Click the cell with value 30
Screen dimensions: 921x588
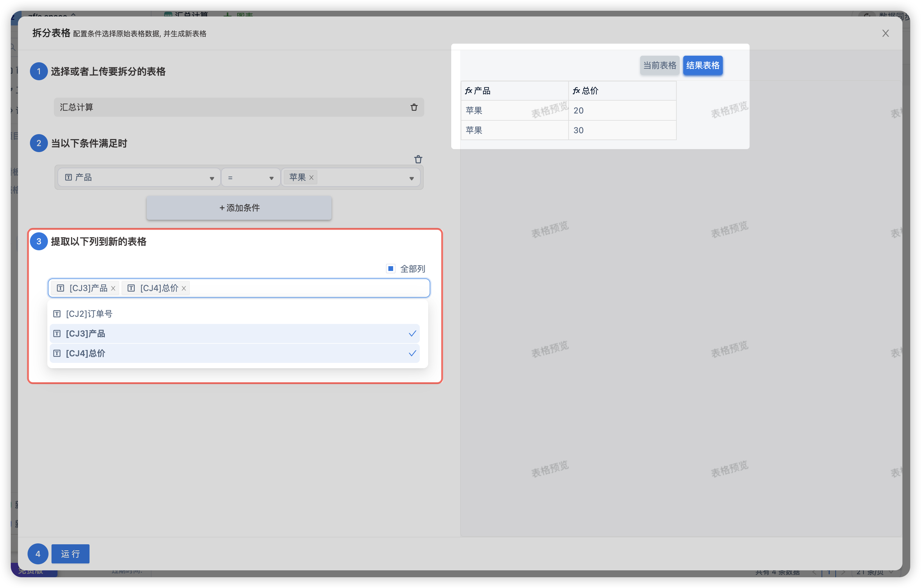click(622, 130)
